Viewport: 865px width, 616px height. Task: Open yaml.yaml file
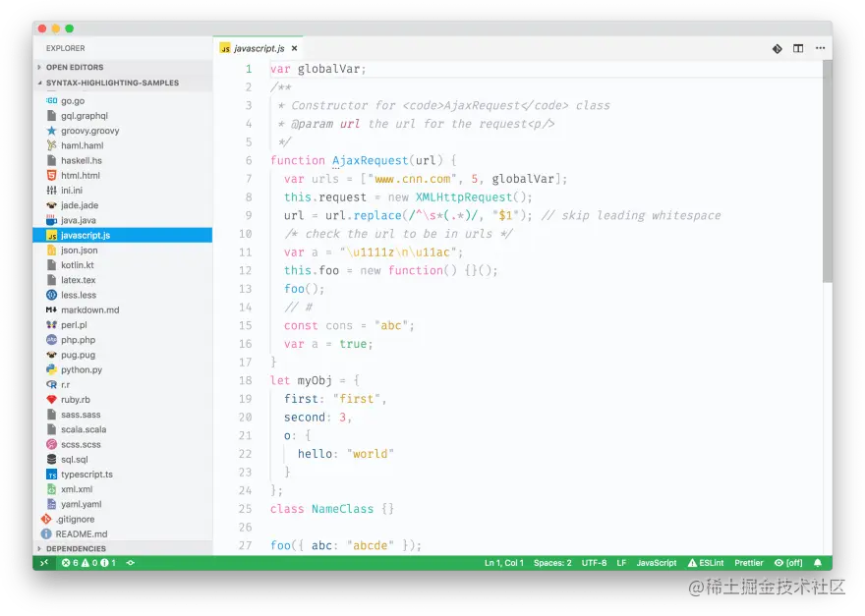click(123, 504)
